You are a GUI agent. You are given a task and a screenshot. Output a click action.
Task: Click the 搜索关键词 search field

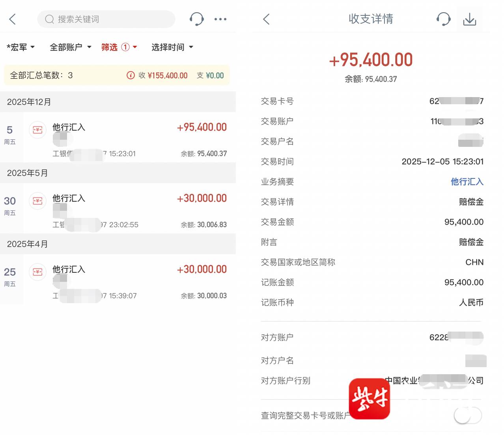click(x=106, y=19)
